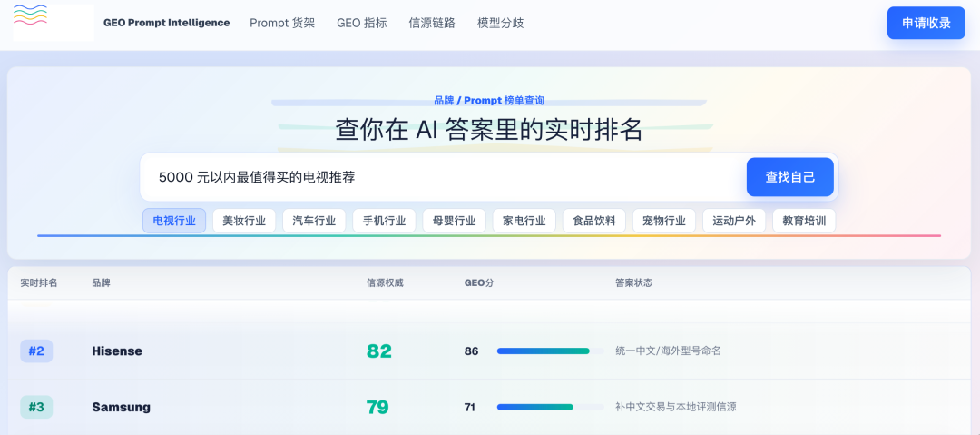Switch to 食品饮料 industry chip
Screen dimensions: 980x435
[594, 221]
